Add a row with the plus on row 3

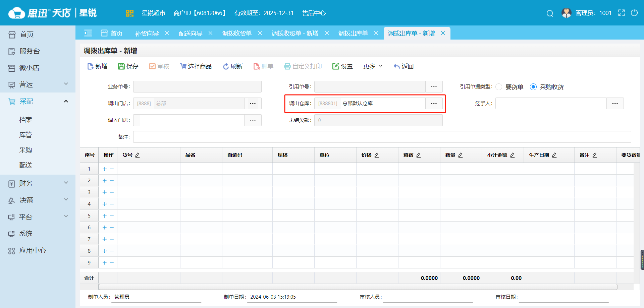104,192
